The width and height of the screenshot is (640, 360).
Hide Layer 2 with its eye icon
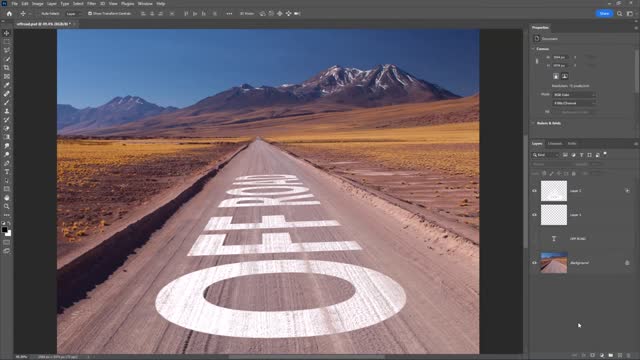click(x=534, y=191)
